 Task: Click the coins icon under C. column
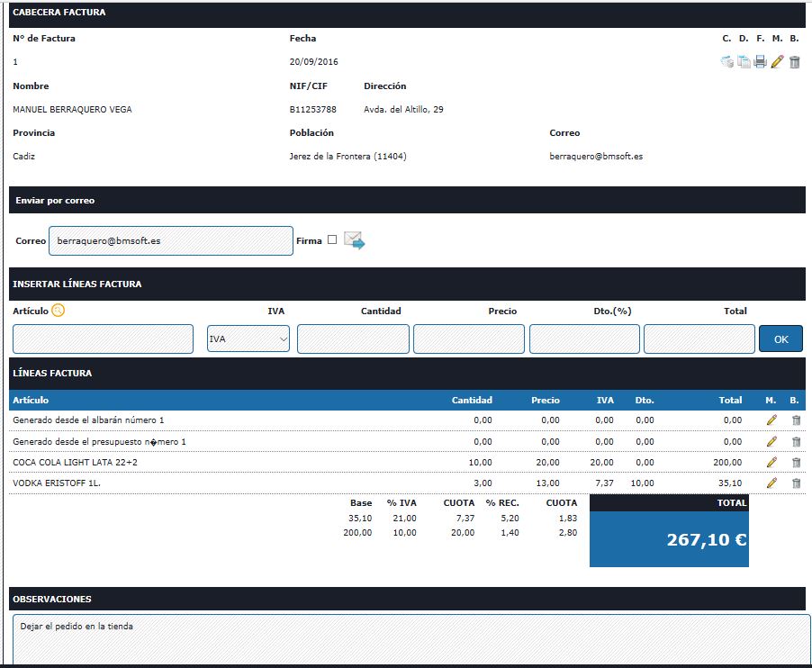coord(726,62)
